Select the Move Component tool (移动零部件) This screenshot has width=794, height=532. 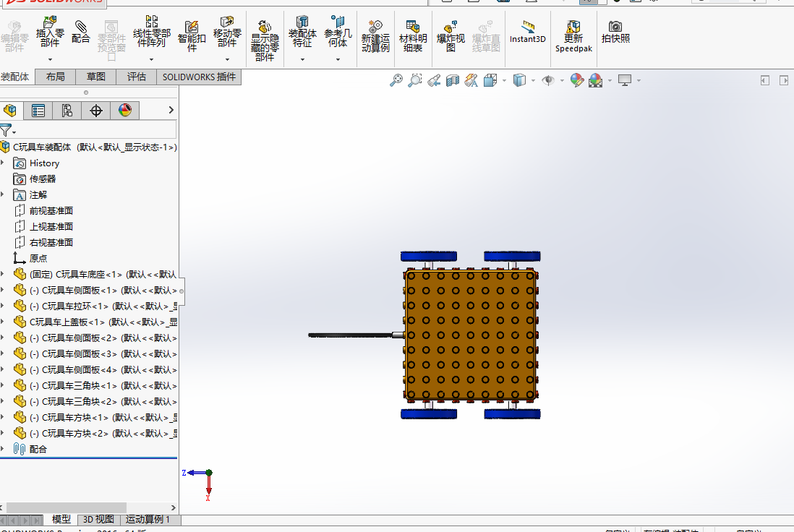227,31
